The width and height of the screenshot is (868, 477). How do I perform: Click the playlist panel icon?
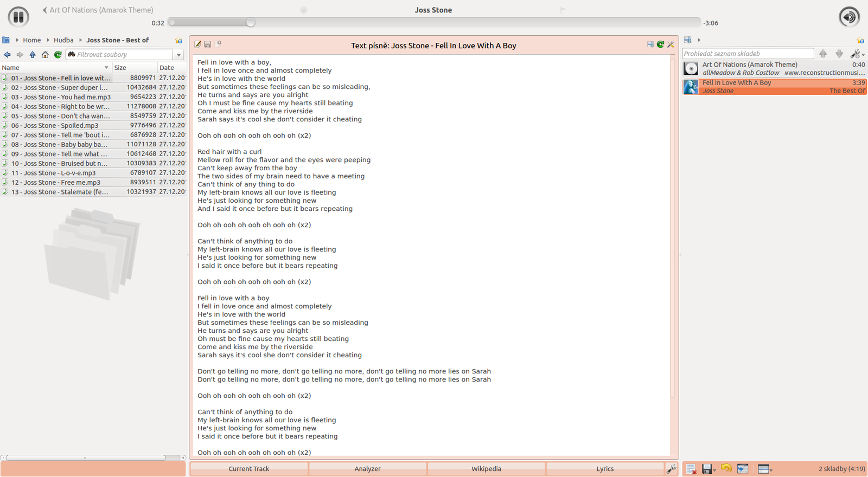(x=687, y=40)
